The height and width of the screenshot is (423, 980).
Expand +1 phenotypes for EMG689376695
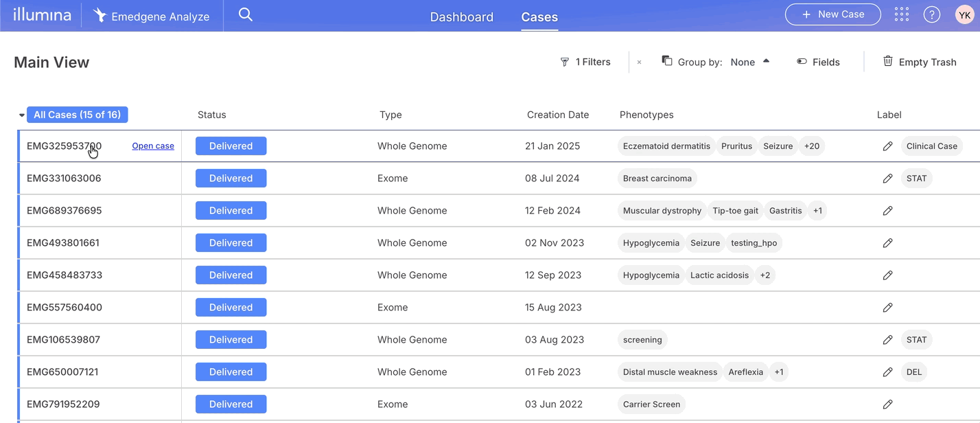click(817, 211)
